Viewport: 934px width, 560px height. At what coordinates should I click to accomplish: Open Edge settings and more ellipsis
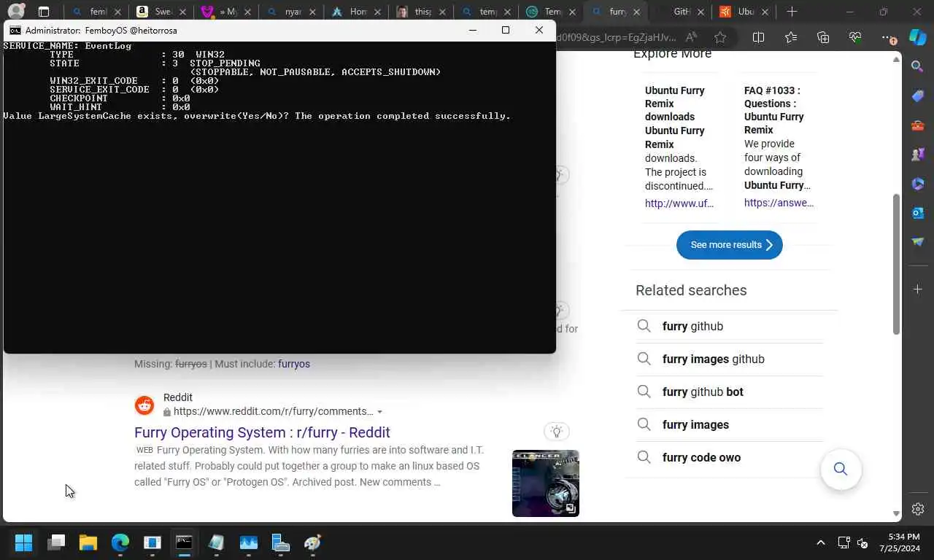coord(887,37)
